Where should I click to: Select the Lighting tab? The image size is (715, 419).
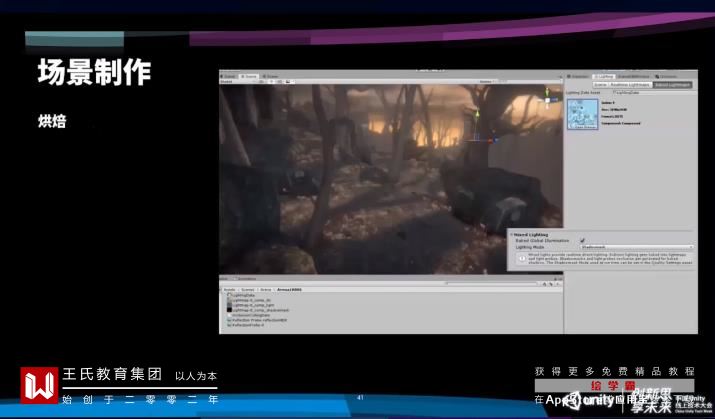click(604, 77)
